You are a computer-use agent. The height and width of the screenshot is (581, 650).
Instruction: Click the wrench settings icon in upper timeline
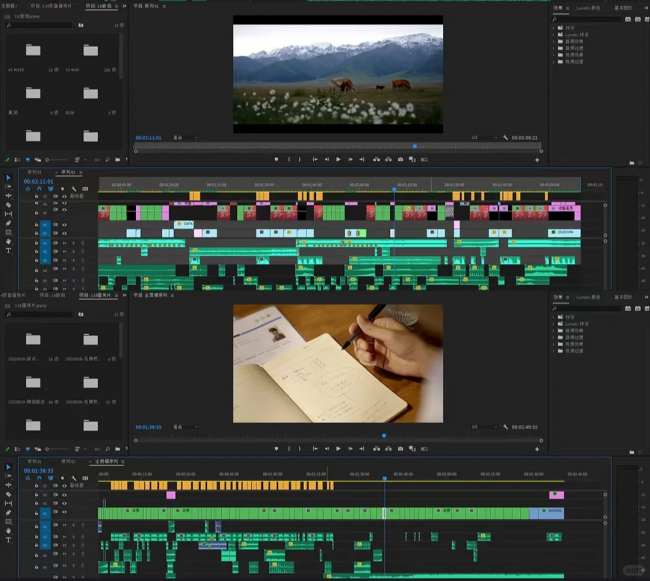pyautogui.click(x=74, y=189)
